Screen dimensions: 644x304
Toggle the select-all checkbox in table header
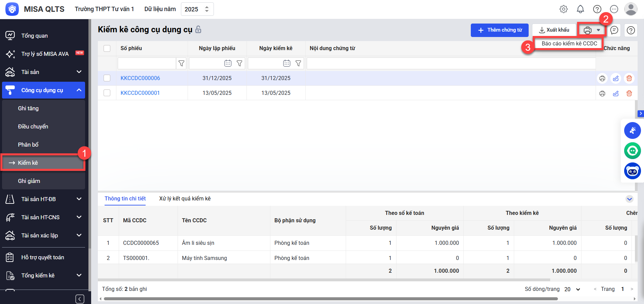coord(107,48)
